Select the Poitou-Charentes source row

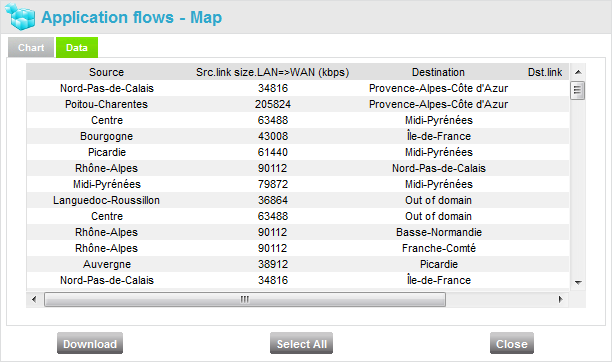(298, 104)
